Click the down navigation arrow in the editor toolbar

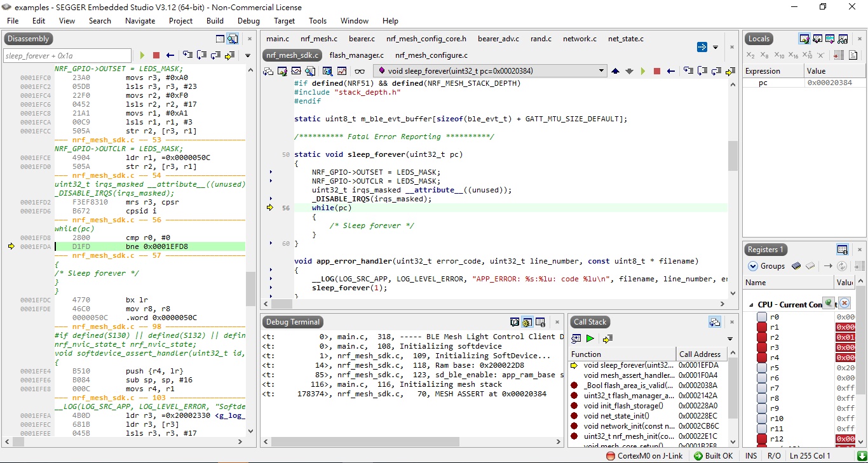pyautogui.click(x=629, y=71)
